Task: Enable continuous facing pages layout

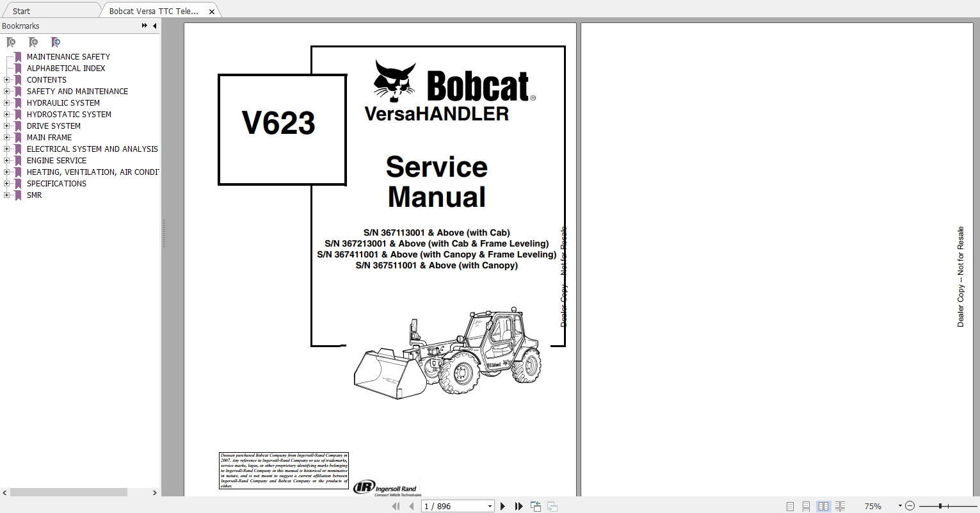Action: (840, 506)
